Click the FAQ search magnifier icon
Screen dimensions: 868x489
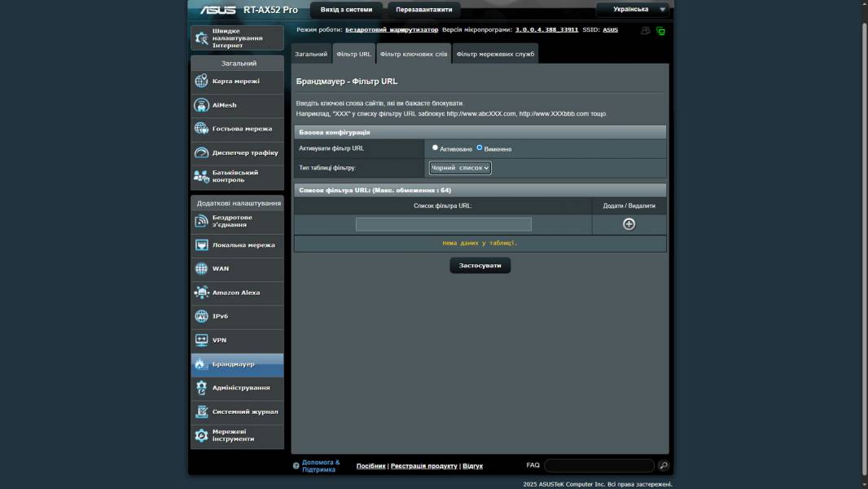click(664, 465)
